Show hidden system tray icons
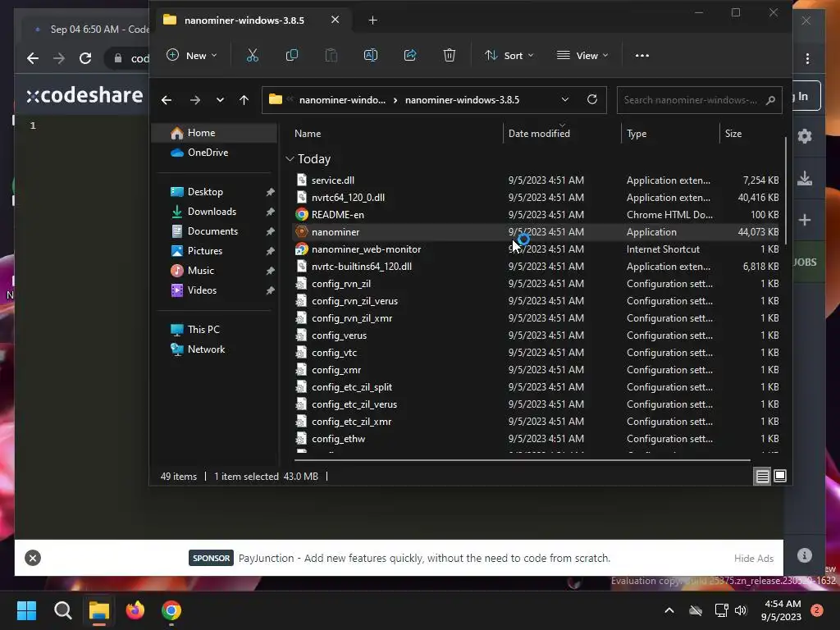The height and width of the screenshot is (630, 840). tap(669, 610)
